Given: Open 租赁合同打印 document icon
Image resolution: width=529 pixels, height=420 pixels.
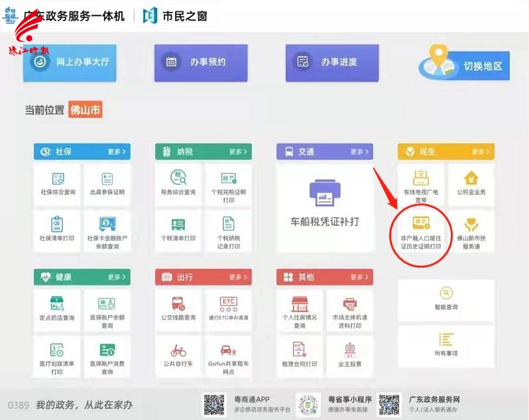Looking at the screenshot, I should pos(299,349).
